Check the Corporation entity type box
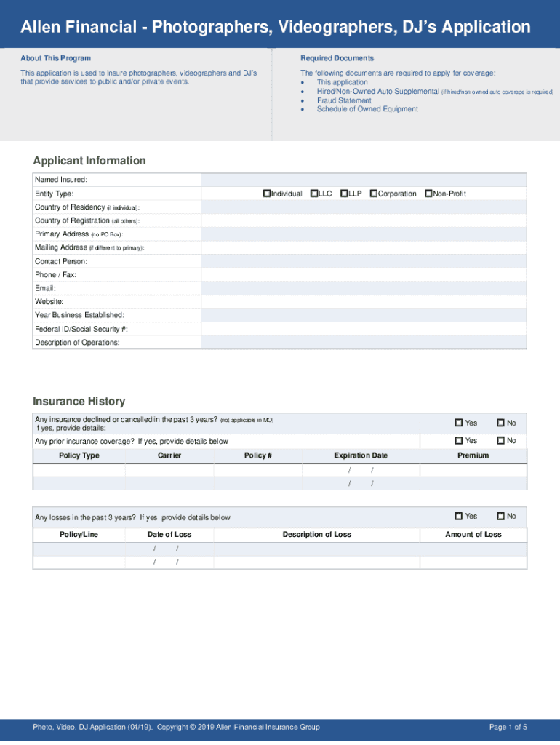 pyautogui.click(x=374, y=194)
